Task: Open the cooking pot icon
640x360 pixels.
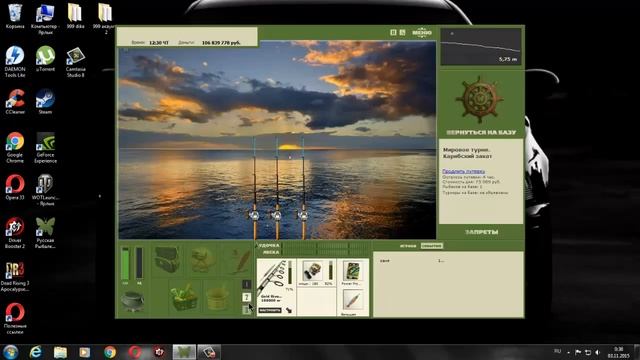Action: (132, 302)
